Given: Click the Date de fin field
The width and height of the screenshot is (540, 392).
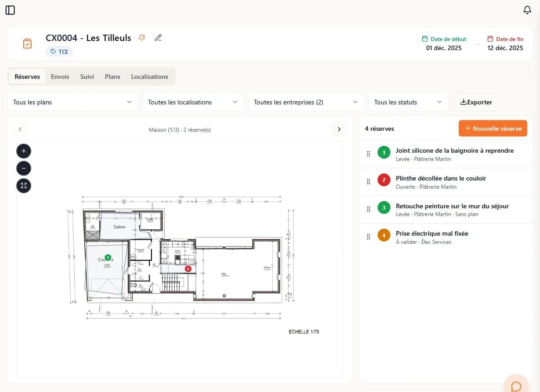Looking at the screenshot, I should (505, 43).
